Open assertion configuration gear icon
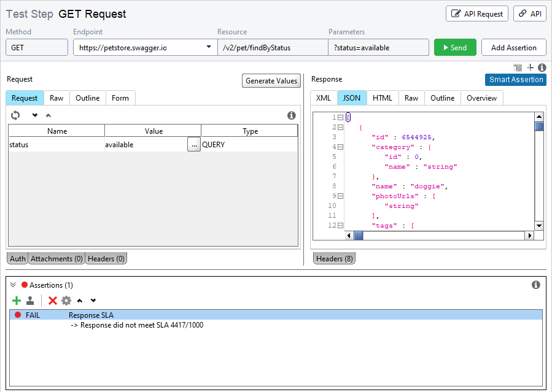Viewport: 552px width, 392px height. click(x=66, y=301)
